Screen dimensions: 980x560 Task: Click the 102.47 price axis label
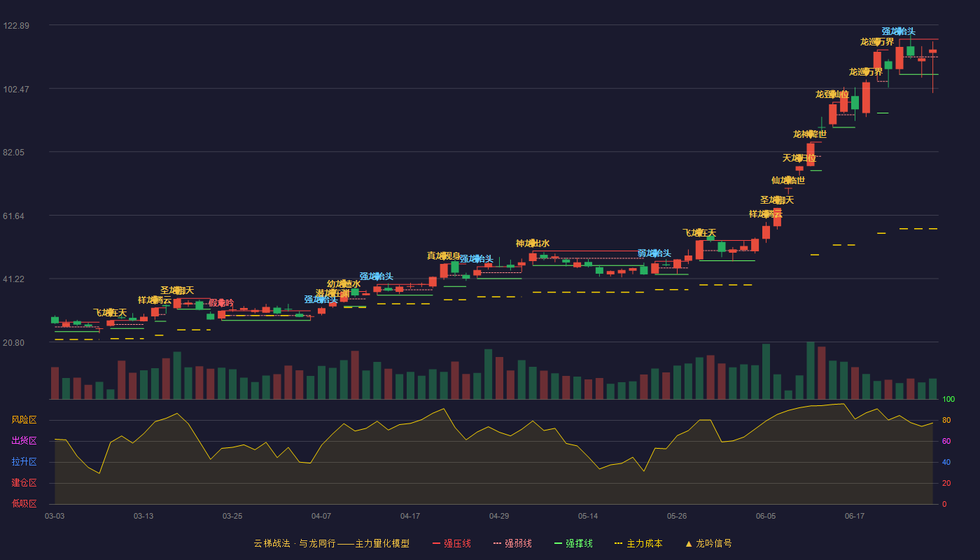16,90
